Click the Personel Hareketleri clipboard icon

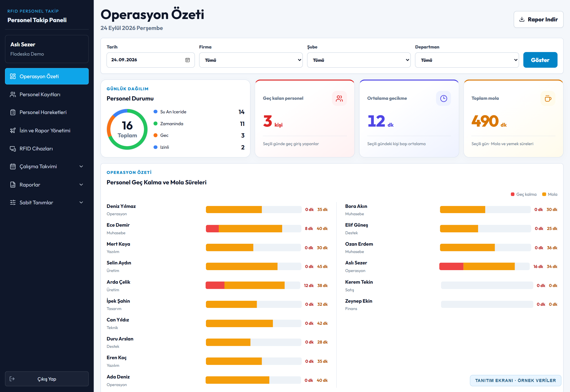click(13, 112)
